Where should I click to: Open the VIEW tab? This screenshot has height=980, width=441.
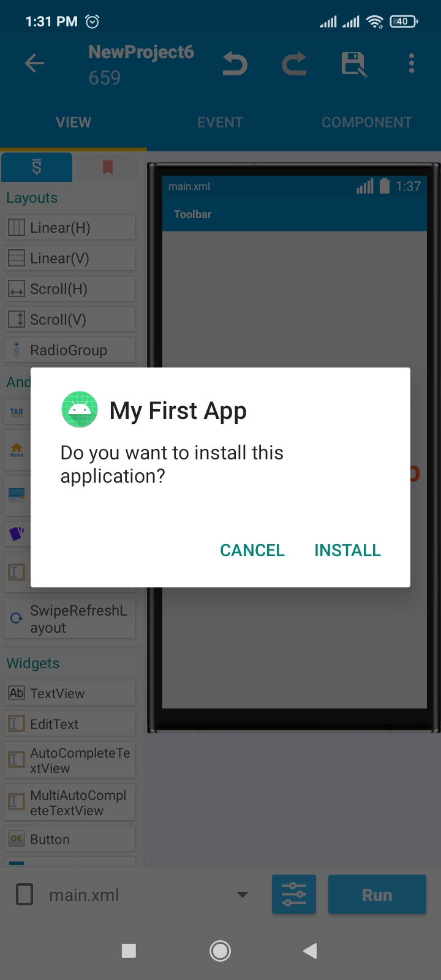(x=73, y=123)
